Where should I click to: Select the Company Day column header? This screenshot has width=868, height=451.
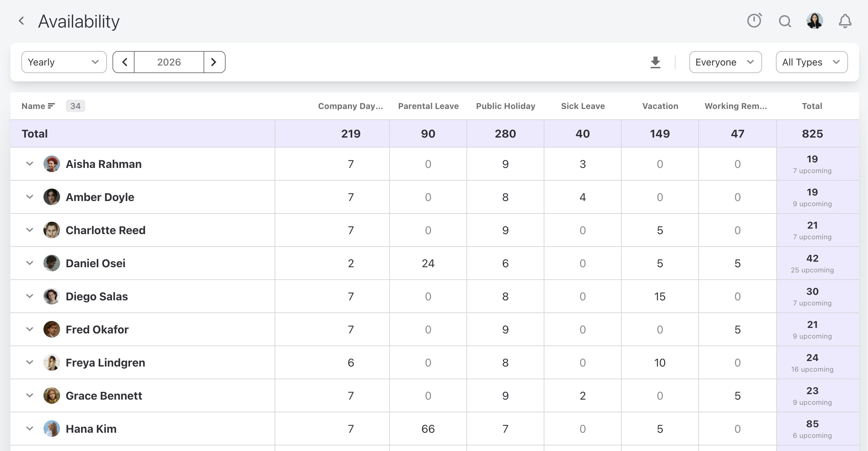coord(351,106)
